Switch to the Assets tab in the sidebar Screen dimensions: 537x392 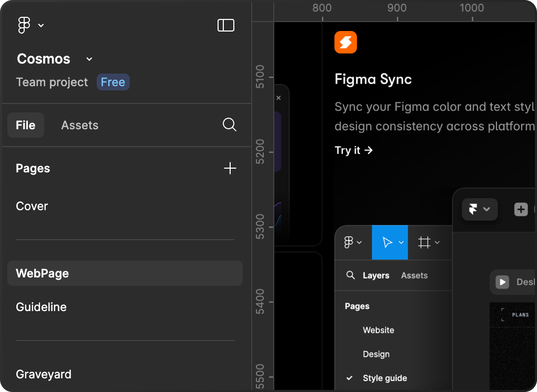[79, 125]
